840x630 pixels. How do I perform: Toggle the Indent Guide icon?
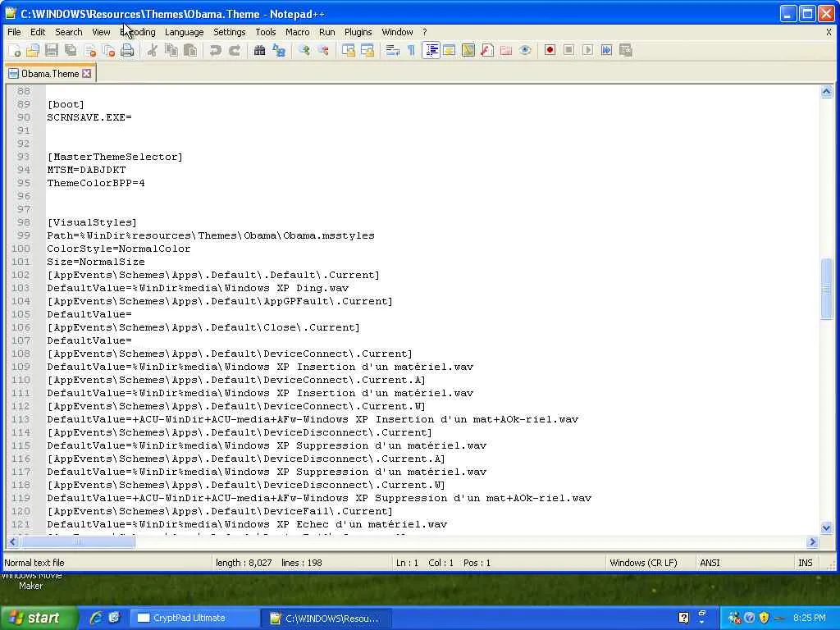pos(431,50)
